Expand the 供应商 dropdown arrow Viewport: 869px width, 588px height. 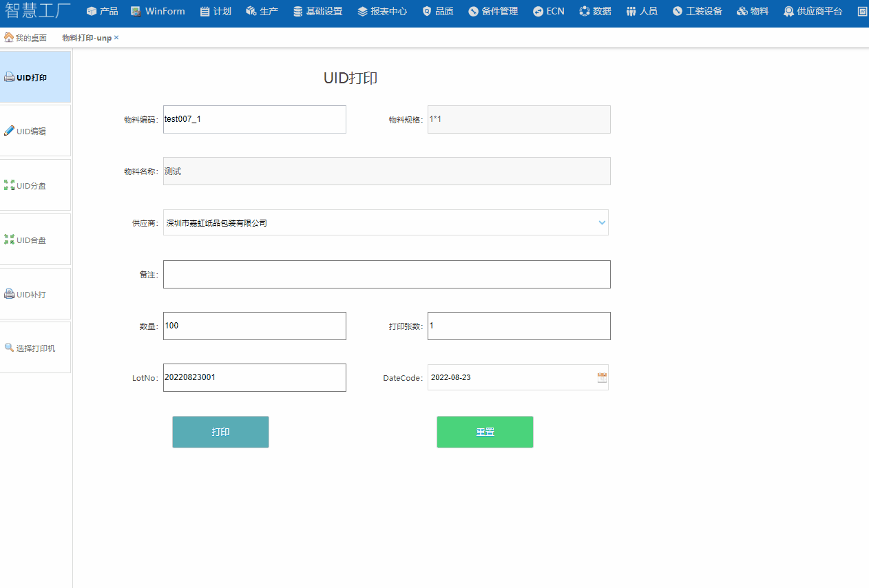602,222
